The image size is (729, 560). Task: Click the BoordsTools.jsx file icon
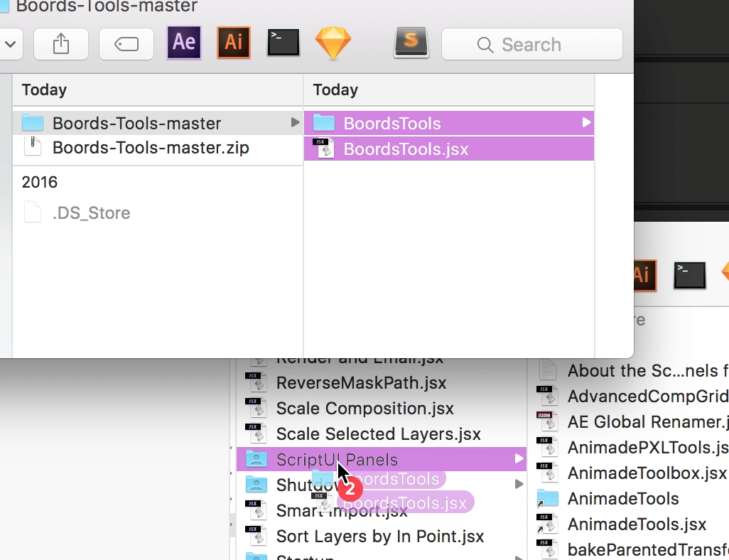[324, 149]
